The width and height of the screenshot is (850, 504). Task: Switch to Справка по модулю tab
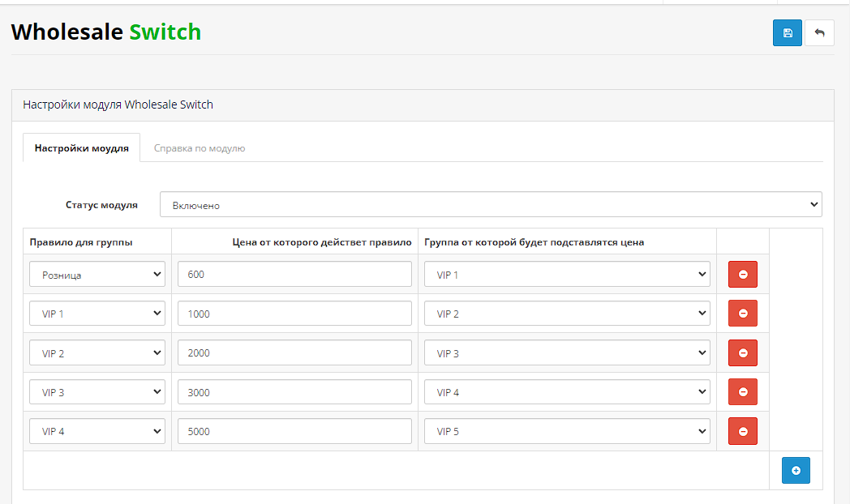tap(200, 148)
